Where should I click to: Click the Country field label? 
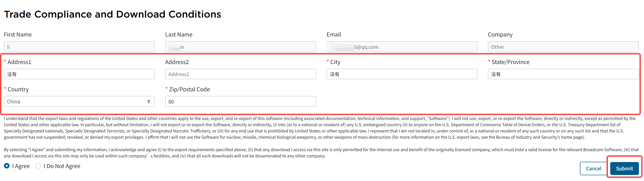[18, 89]
